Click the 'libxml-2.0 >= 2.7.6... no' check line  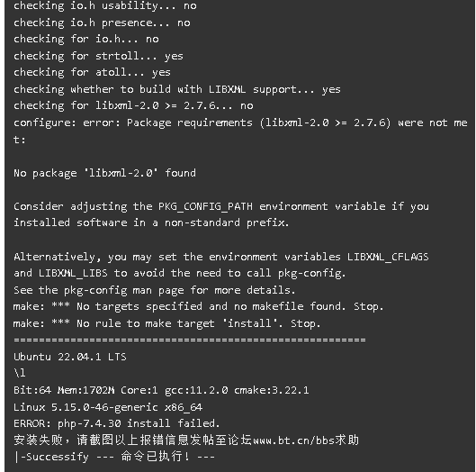pyautogui.click(x=133, y=105)
